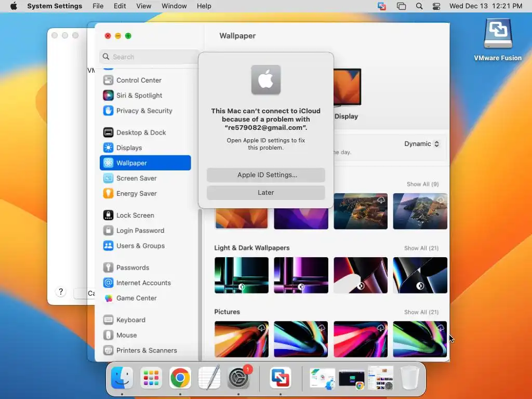Select Wallpaper in sidebar
The width and height of the screenshot is (532, 399).
(x=145, y=163)
